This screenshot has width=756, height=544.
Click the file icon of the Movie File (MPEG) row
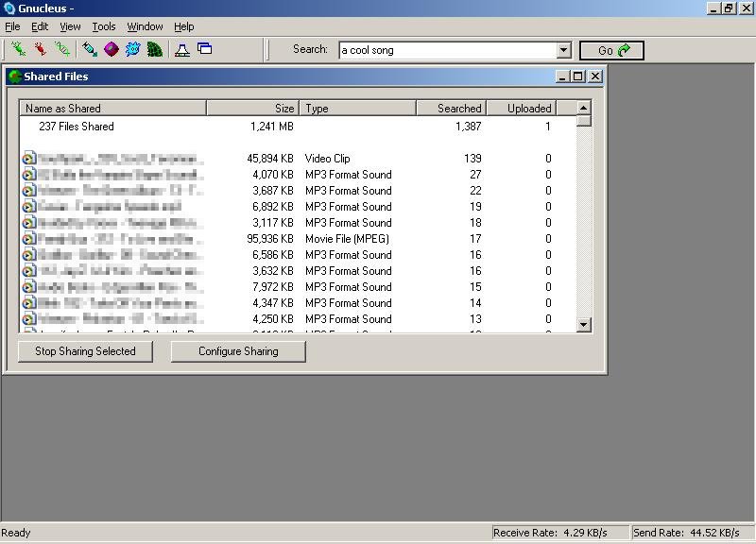pos(29,239)
